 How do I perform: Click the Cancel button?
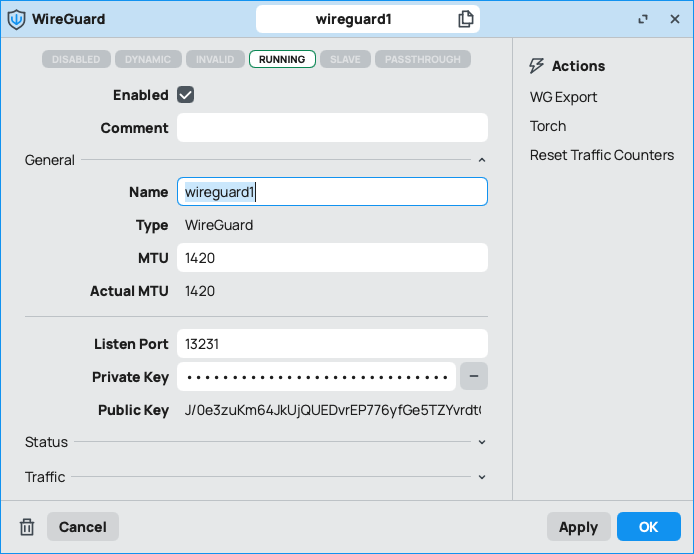pyautogui.click(x=83, y=527)
